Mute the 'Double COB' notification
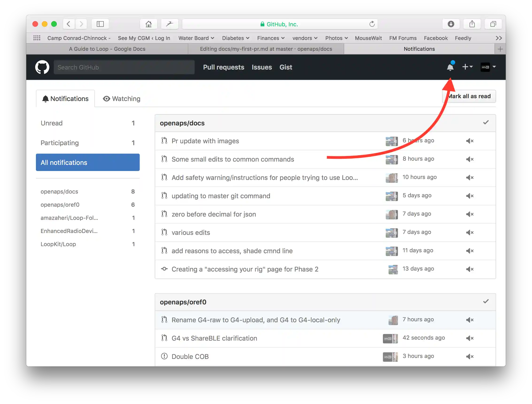532x404 pixels. click(x=470, y=357)
